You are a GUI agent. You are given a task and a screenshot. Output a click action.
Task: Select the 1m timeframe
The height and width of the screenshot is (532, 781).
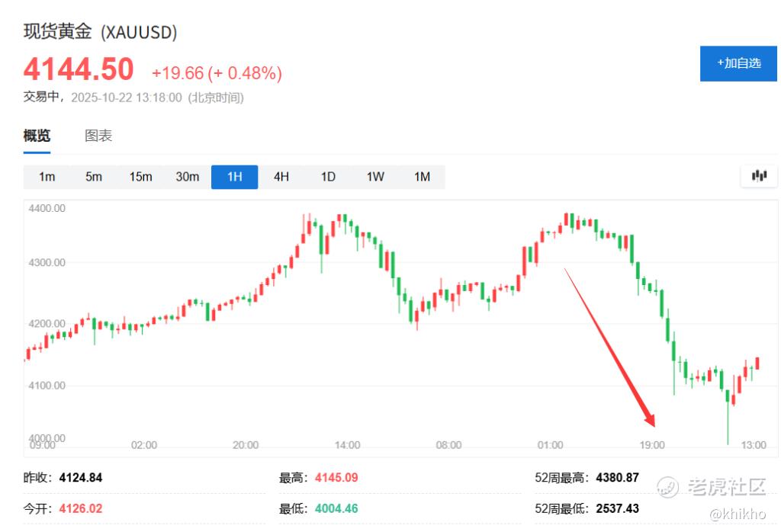pyautogui.click(x=47, y=177)
